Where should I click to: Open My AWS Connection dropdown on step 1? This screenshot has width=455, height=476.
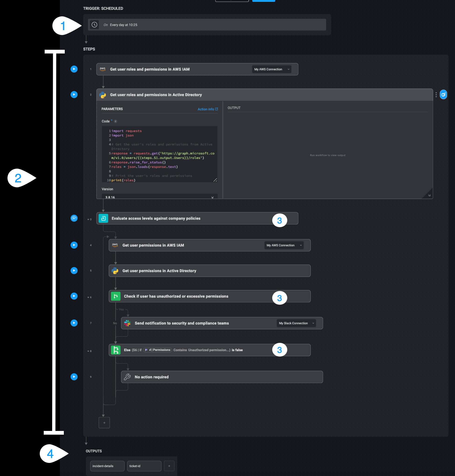271,69
